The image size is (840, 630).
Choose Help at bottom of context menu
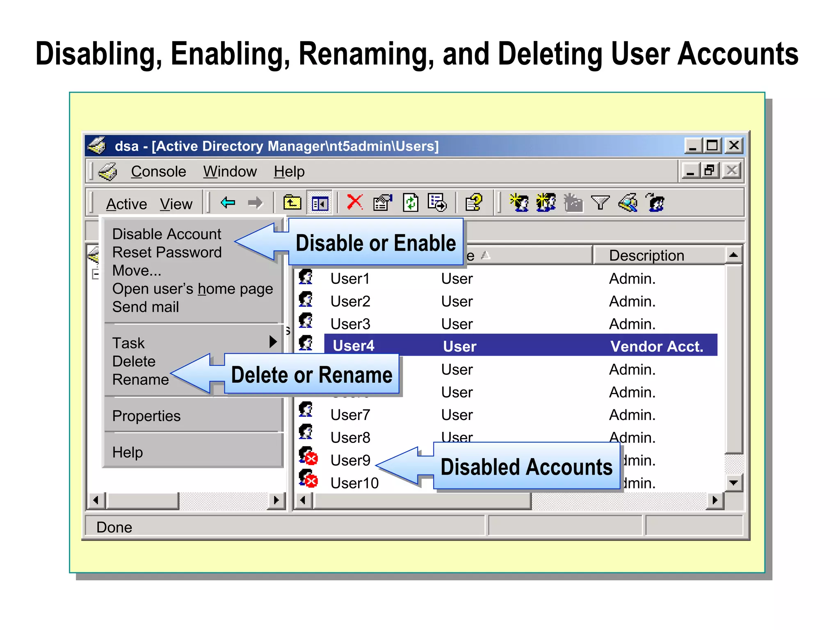(128, 452)
